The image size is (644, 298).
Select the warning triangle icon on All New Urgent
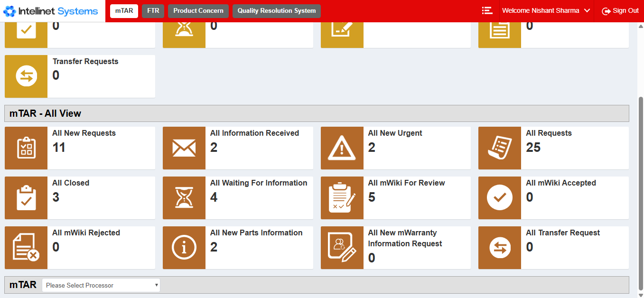tap(342, 148)
